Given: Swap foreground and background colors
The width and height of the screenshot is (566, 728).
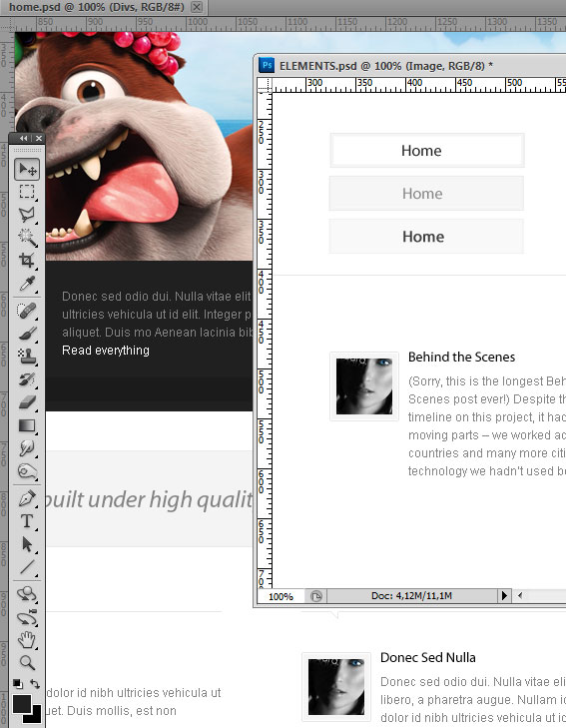Looking at the screenshot, I should (x=35, y=683).
